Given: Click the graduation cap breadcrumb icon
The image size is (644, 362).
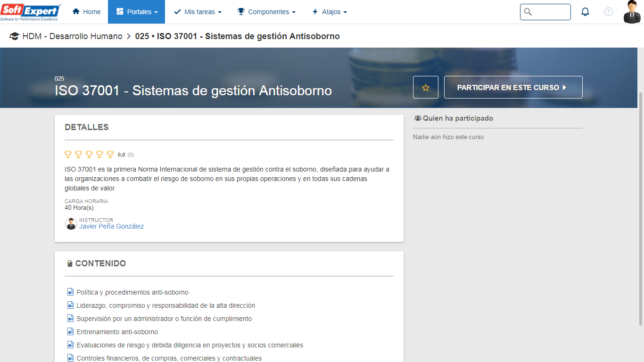Looking at the screenshot, I should tap(14, 36).
